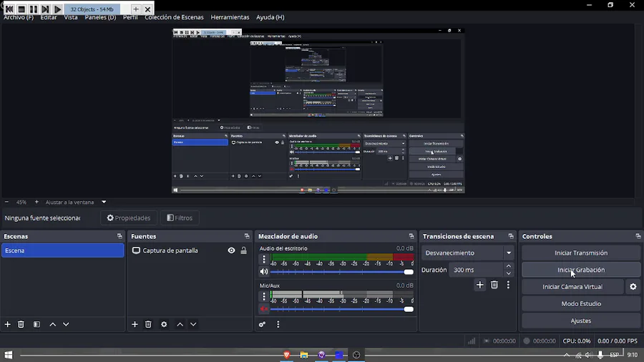
Task: Show hidden system tray icons chevron
Action: tap(567, 355)
